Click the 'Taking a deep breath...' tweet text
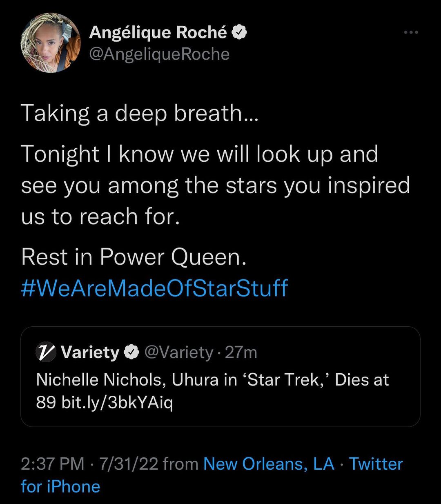The width and height of the screenshot is (441, 504). pos(140,113)
